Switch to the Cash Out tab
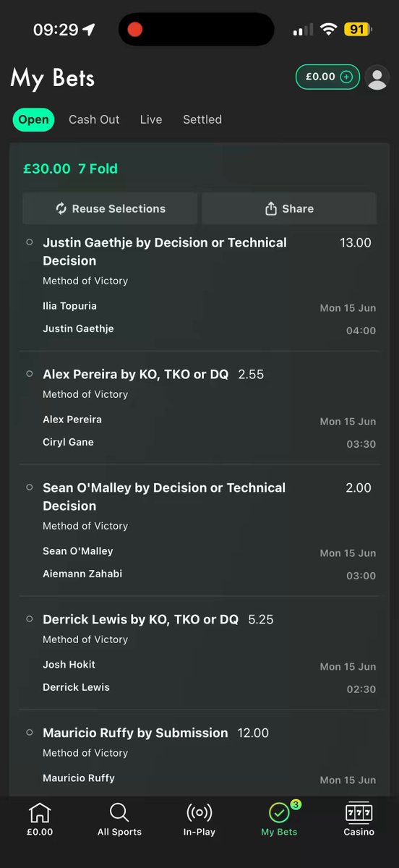This screenshot has width=399, height=868. [94, 119]
